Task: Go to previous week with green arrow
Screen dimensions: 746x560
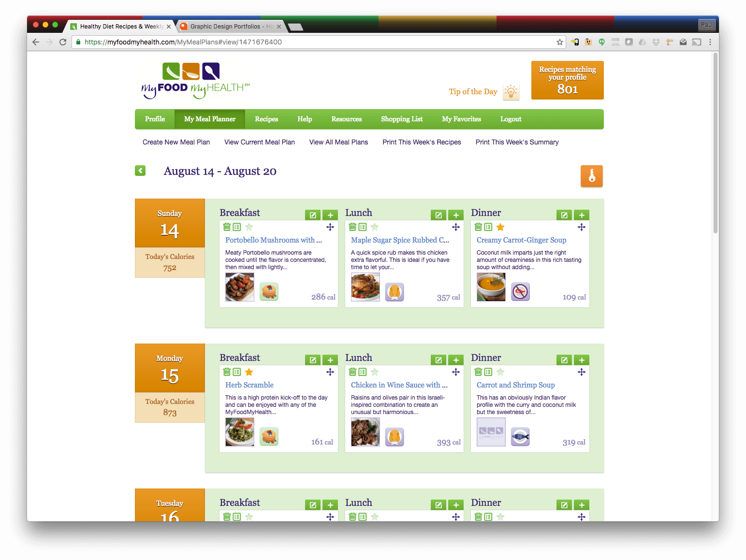Action: 140,171
